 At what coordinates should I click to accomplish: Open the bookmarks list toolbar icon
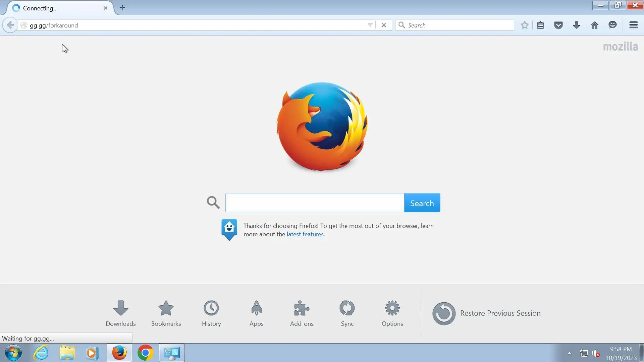pos(540,25)
